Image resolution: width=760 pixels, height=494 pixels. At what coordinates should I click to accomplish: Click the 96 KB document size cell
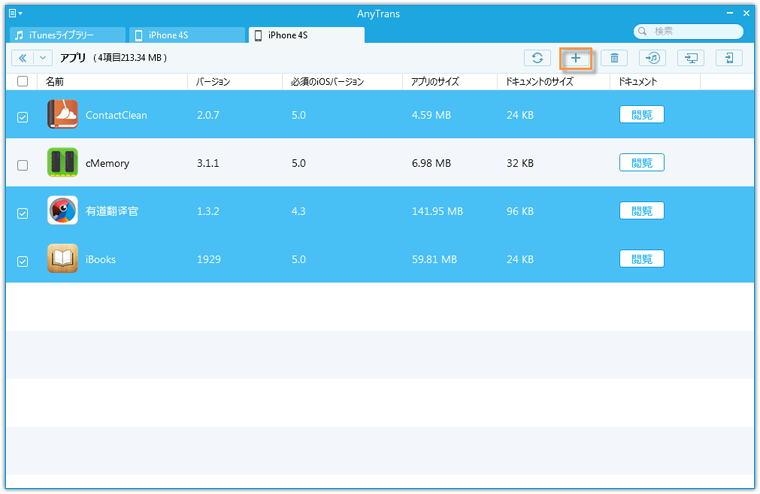pyautogui.click(x=520, y=211)
